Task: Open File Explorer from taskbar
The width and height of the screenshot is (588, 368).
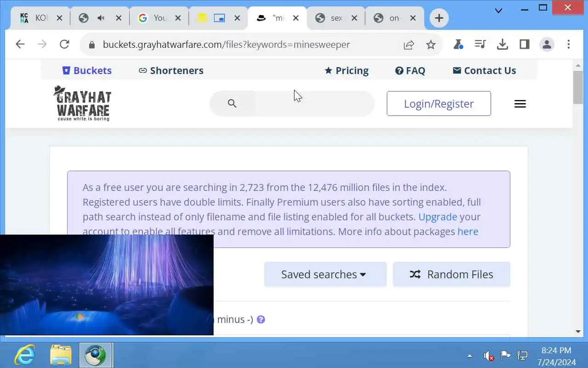Action: pyautogui.click(x=61, y=355)
